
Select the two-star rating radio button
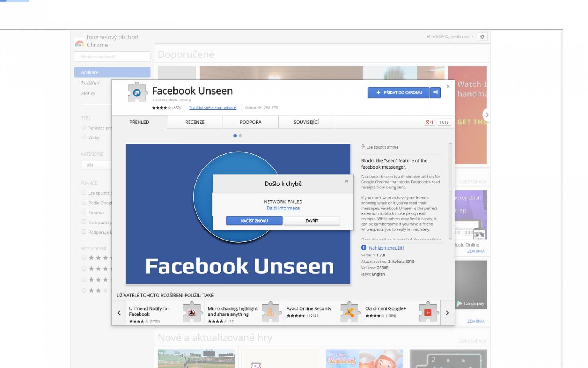[x=84, y=290]
